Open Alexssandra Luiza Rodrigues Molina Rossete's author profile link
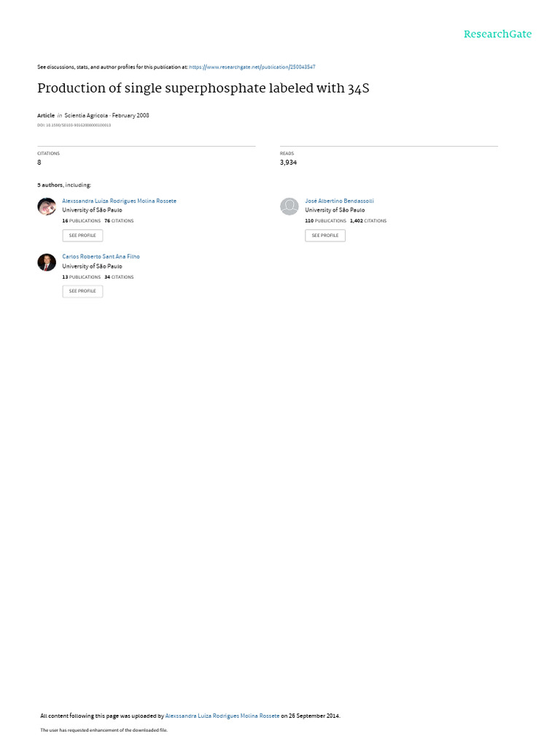 click(119, 201)
